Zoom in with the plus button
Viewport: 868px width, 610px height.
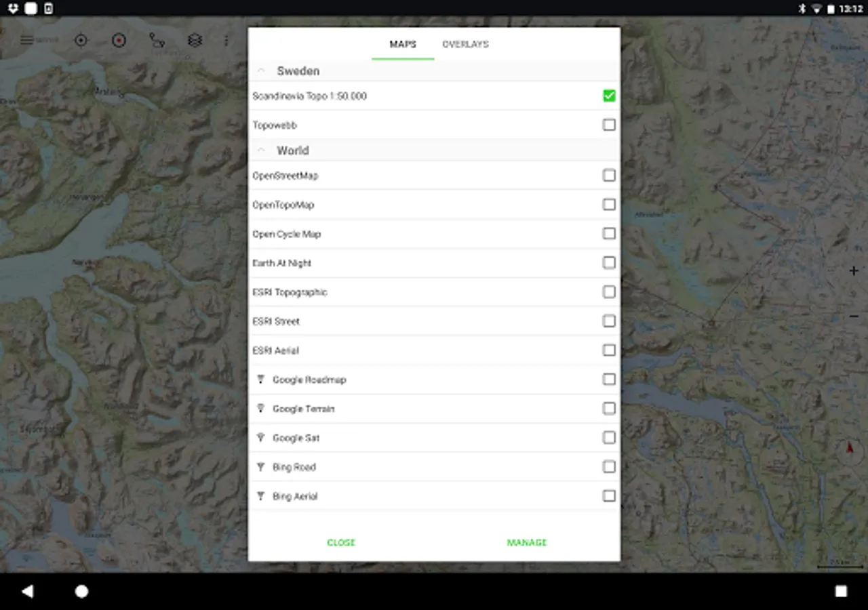tap(854, 270)
